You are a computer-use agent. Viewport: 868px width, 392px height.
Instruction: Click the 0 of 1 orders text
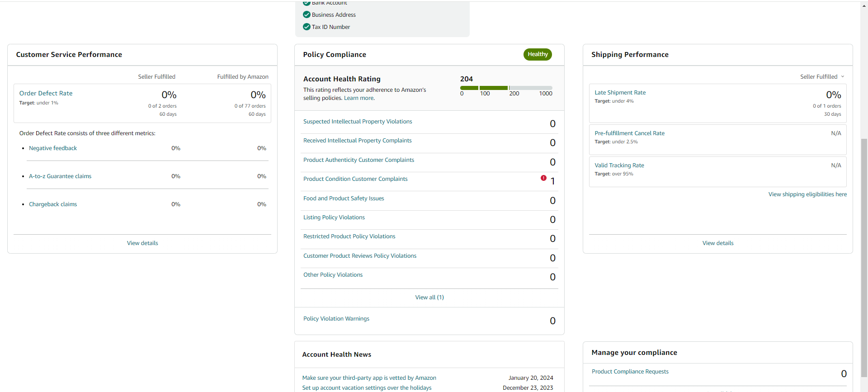point(827,106)
